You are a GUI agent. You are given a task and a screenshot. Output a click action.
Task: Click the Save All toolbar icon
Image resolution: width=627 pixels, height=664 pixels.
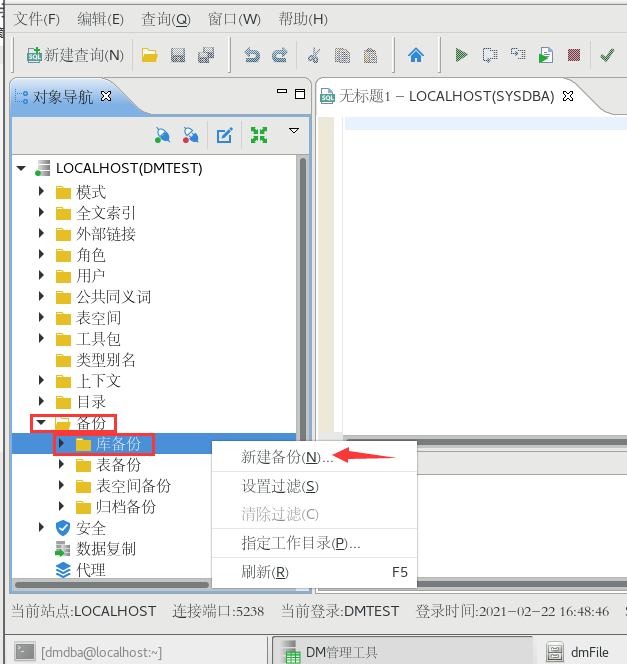coord(206,55)
